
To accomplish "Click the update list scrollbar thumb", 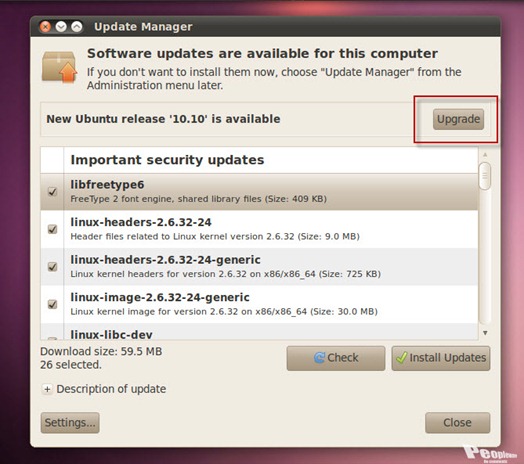I will click(485, 176).
